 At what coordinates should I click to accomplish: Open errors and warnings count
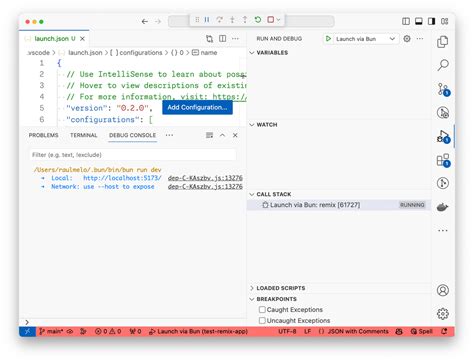click(x=108, y=331)
